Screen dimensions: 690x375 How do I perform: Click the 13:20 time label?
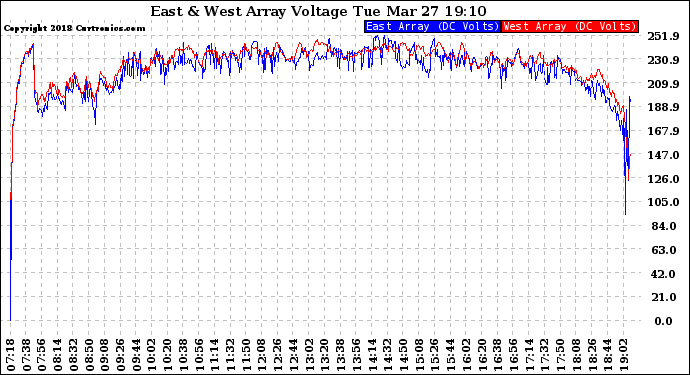325,355
